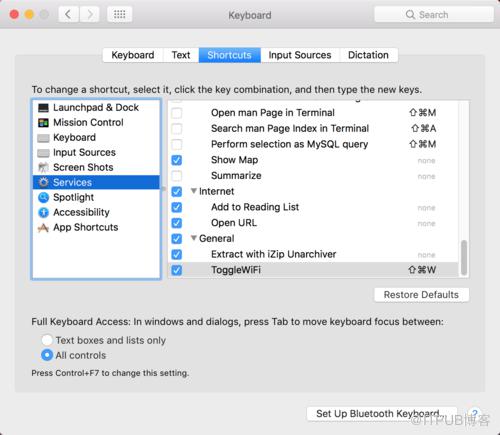This screenshot has height=435, width=500.
Task: Select the ToggleWiFi service row text
Action: pyautogui.click(x=236, y=270)
